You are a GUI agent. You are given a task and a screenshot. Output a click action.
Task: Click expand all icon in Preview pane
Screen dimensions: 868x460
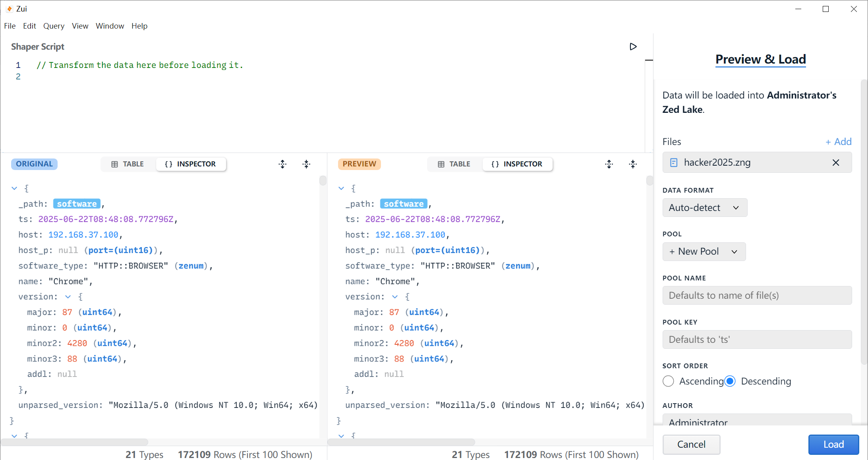[x=609, y=164]
